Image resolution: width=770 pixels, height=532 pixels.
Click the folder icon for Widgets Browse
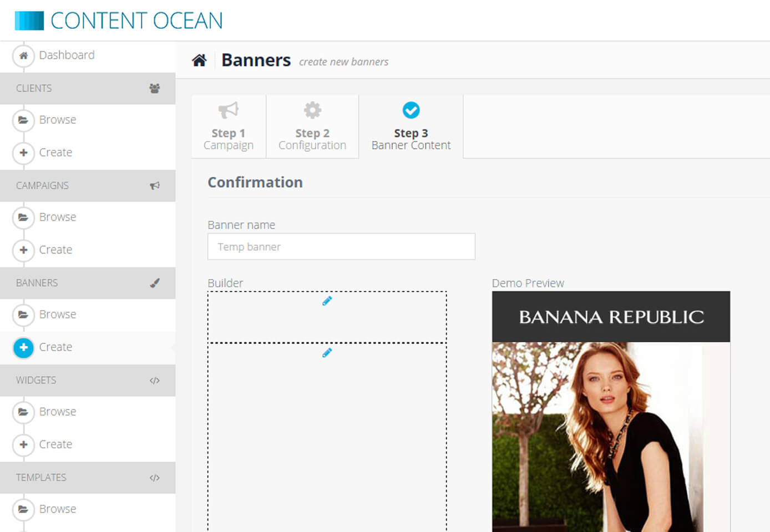pos(23,412)
